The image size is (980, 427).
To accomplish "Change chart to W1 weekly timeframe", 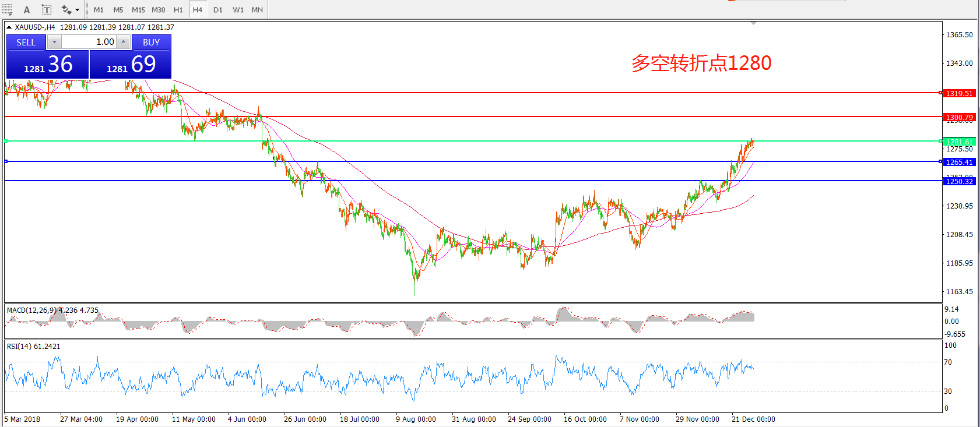I will (x=238, y=10).
